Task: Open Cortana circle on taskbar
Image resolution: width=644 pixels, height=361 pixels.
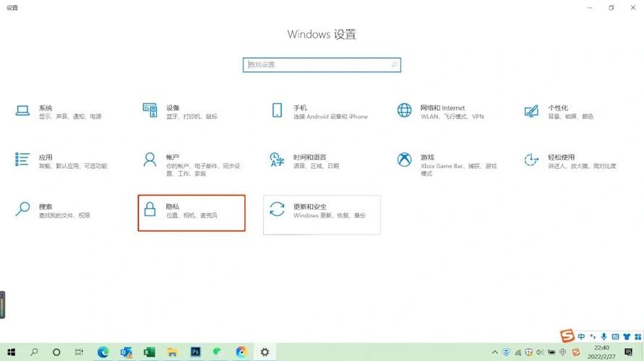Action: tap(56, 352)
